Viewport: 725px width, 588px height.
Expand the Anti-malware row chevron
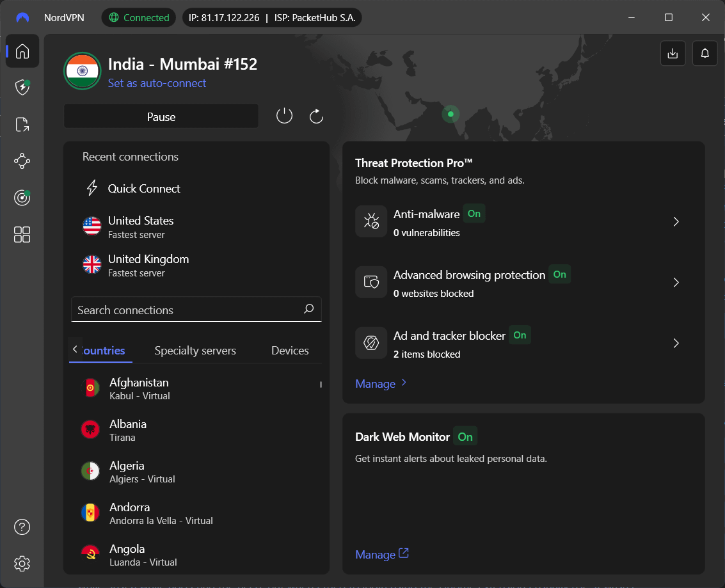(x=676, y=221)
